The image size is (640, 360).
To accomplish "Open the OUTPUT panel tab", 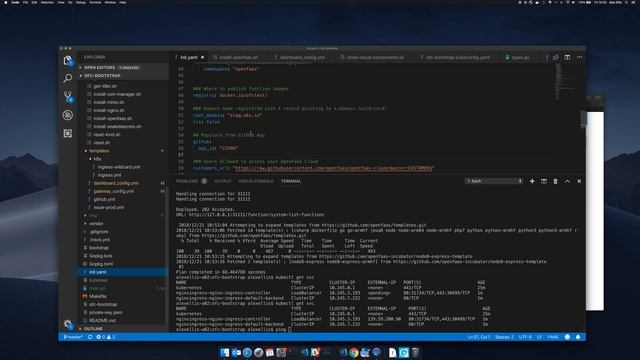I will [223, 181].
